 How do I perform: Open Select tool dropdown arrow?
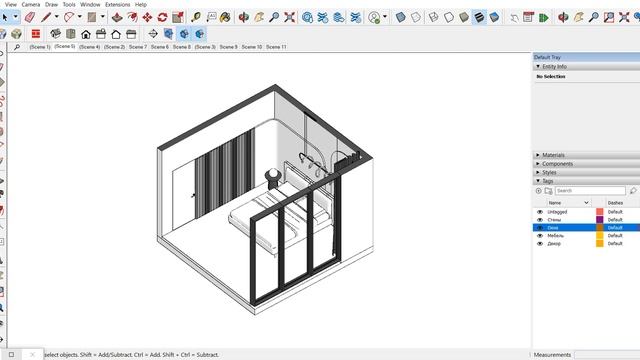tap(16, 17)
